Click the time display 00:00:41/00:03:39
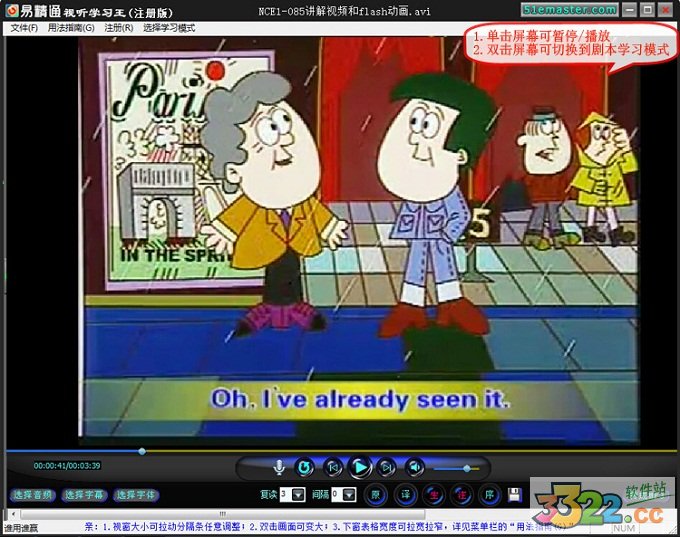Image resolution: width=680 pixels, height=537 pixels. click(x=67, y=466)
